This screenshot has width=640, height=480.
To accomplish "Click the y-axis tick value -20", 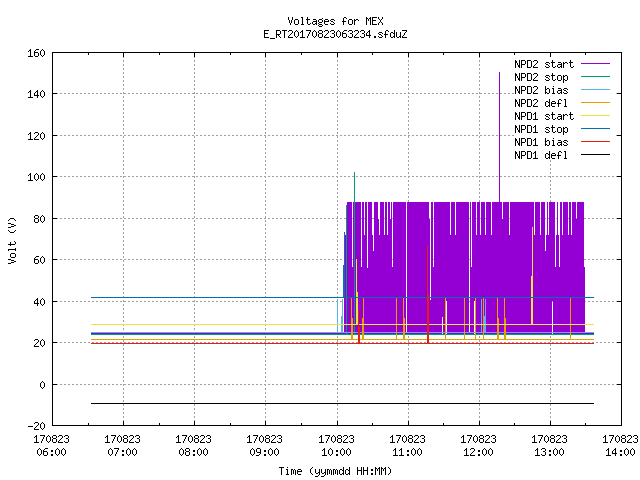I will pos(36,426).
